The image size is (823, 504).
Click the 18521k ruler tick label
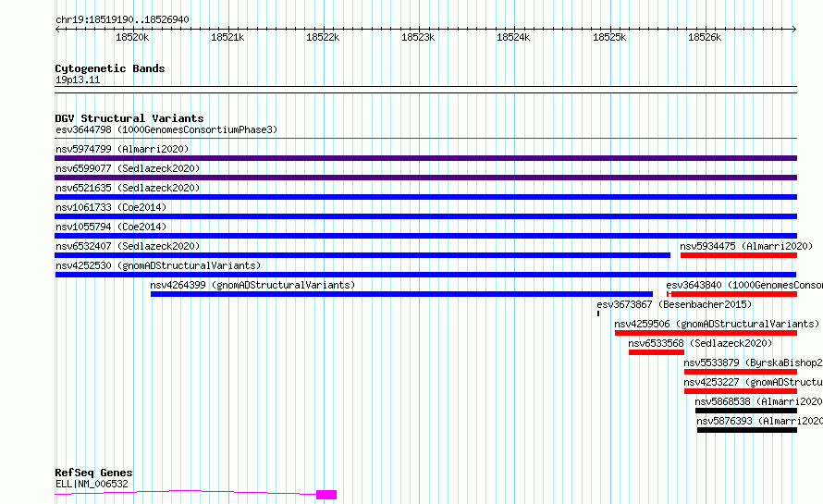tap(227, 37)
